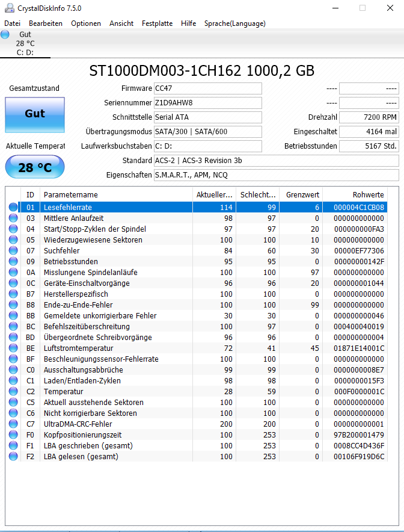Click the Rohwerte column header
The height and width of the screenshot is (532, 404).
355,195
